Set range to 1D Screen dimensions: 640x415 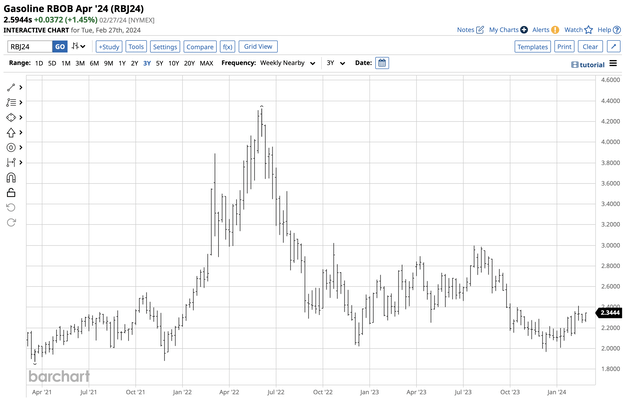39,63
